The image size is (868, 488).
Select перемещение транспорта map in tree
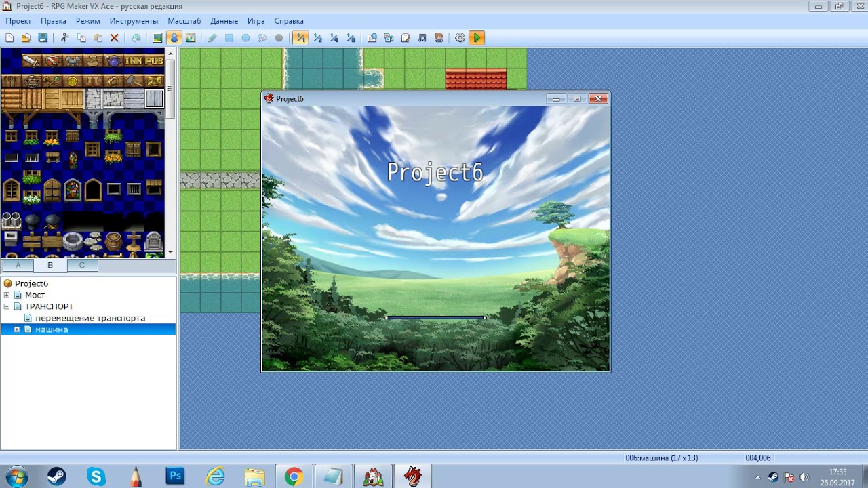90,318
